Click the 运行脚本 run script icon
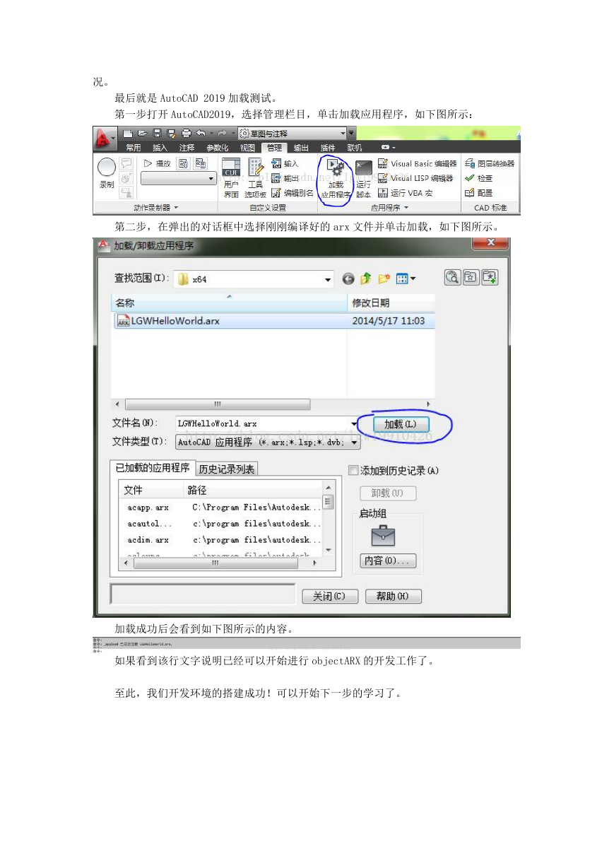This screenshot has width=614, height=868. 364,169
